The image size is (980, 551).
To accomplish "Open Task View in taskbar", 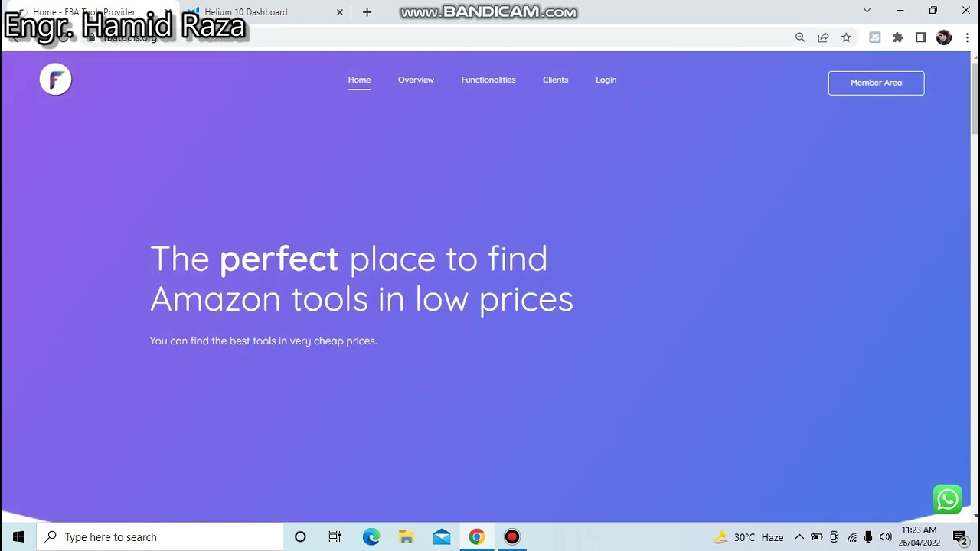I will click(335, 537).
